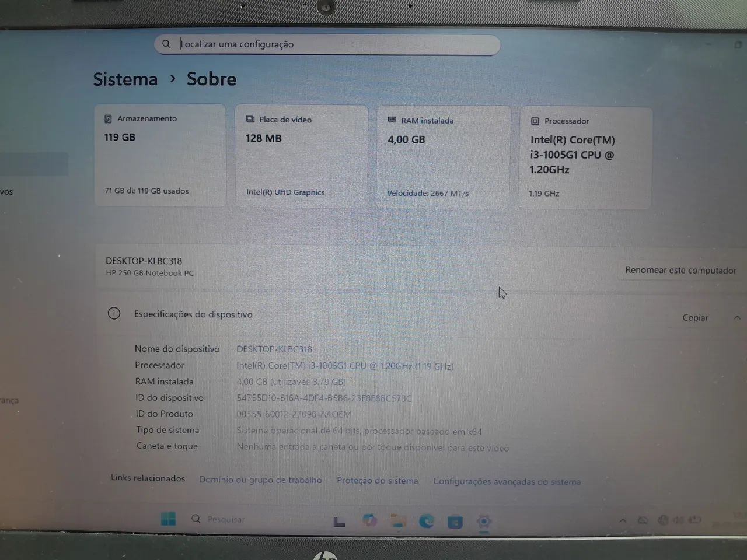Click the Armazenamento storage icon
Screen dimensions: 747x560
coord(108,119)
